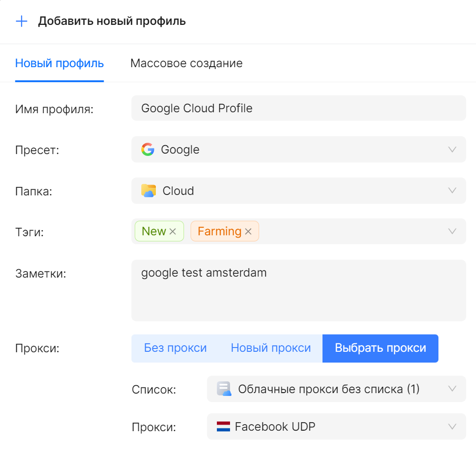Expand the Папка dropdown arrow
Image resolution: width=476 pixels, height=449 pixels.
pos(452,191)
